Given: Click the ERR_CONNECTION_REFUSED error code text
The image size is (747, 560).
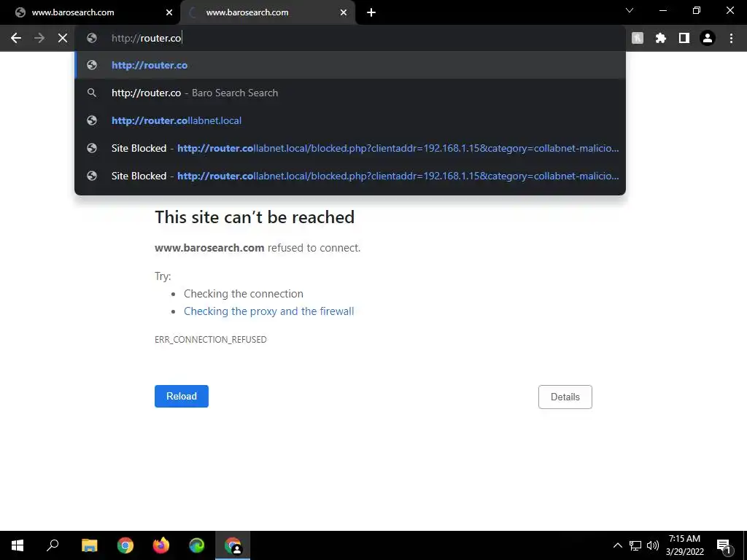Looking at the screenshot, I should pos(211,340).
